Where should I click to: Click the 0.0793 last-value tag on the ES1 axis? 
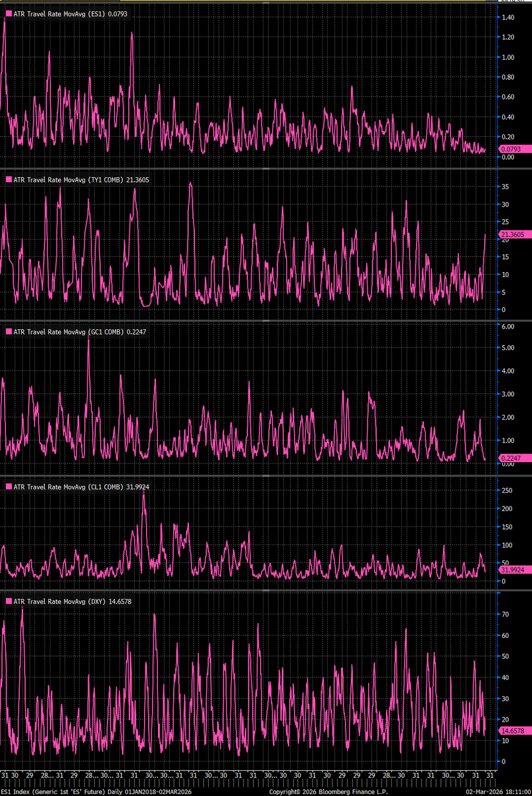coord(514,149)
